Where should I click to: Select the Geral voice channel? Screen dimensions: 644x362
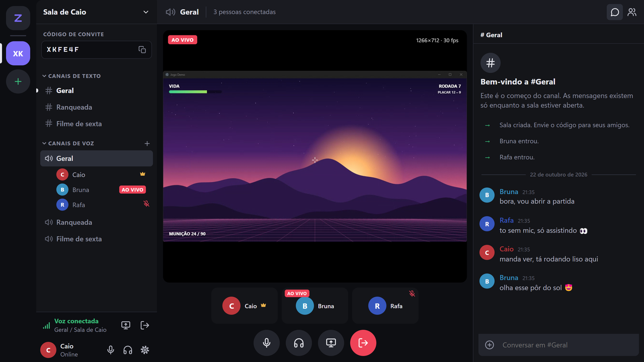97,158
